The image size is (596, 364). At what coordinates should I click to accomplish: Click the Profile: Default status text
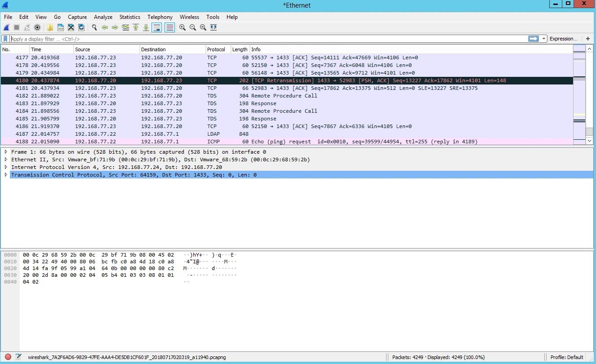567,357
